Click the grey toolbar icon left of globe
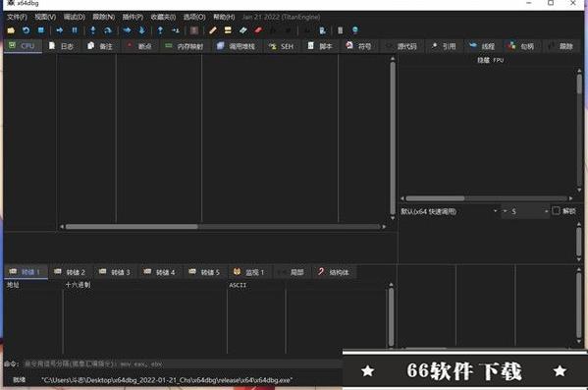 click(x=340, y=30)
